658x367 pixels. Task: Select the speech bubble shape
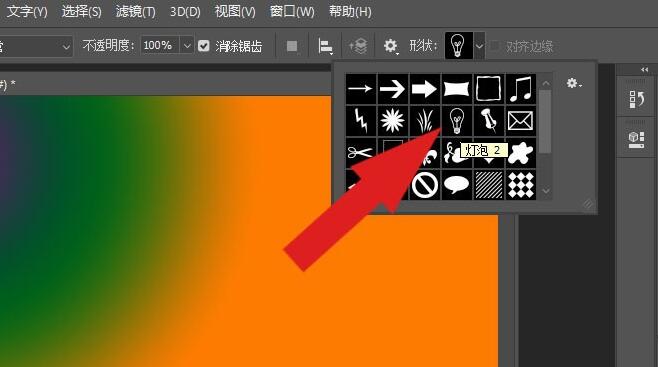click(x=457, y=185)
